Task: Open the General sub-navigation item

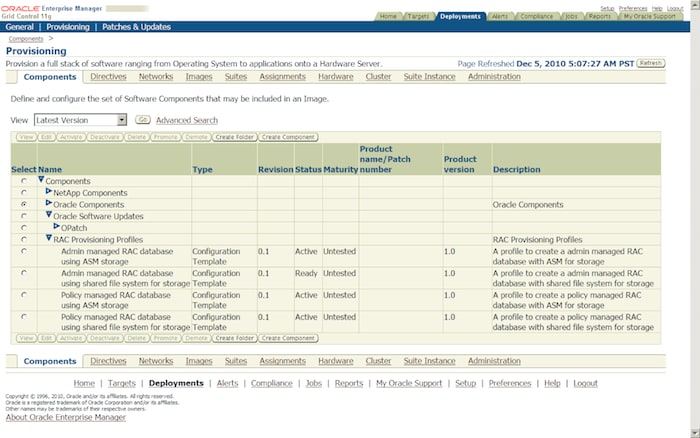Action: tap(20, 27)
